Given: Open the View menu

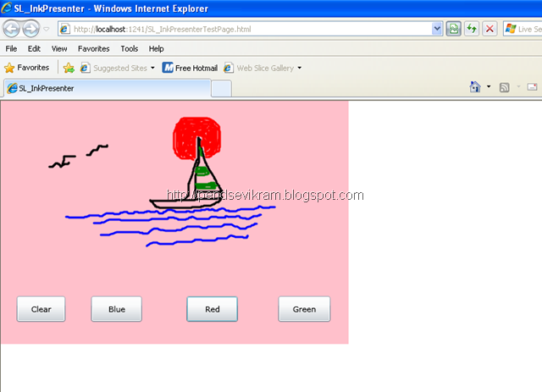Looking at the screenshot, I should pyautogui.click(x=59, y=49).
